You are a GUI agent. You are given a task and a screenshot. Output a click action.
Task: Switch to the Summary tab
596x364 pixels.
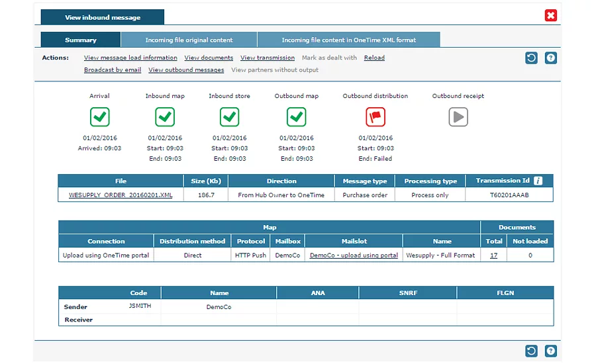coord(81,40)
